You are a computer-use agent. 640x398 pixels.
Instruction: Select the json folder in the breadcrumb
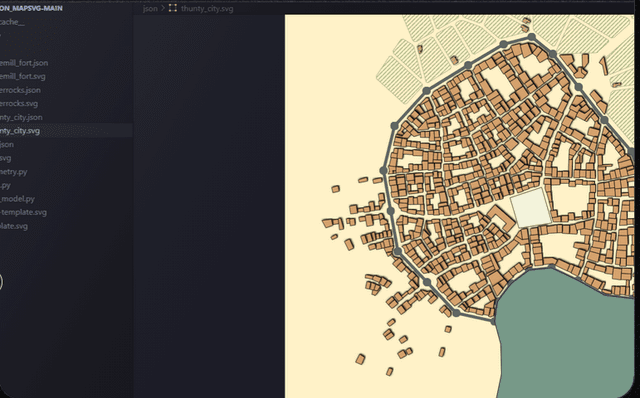[150, 9]
